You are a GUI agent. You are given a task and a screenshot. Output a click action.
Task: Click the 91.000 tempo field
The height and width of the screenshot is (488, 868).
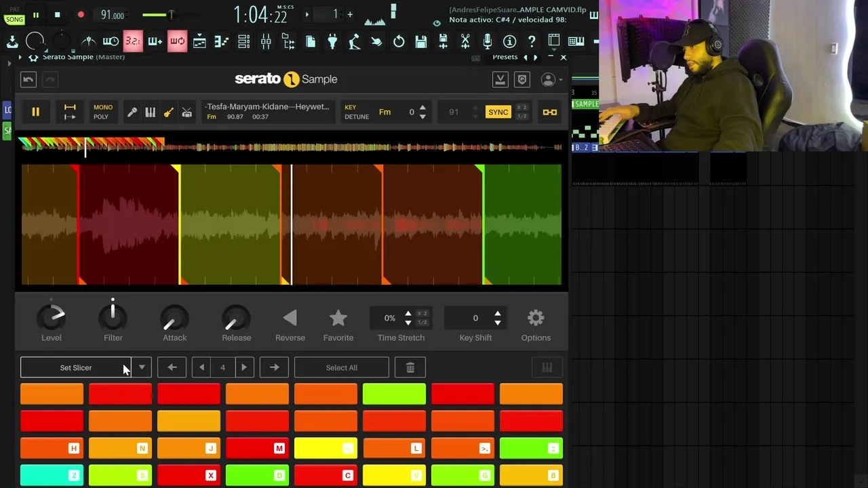(x=113, y=15)
